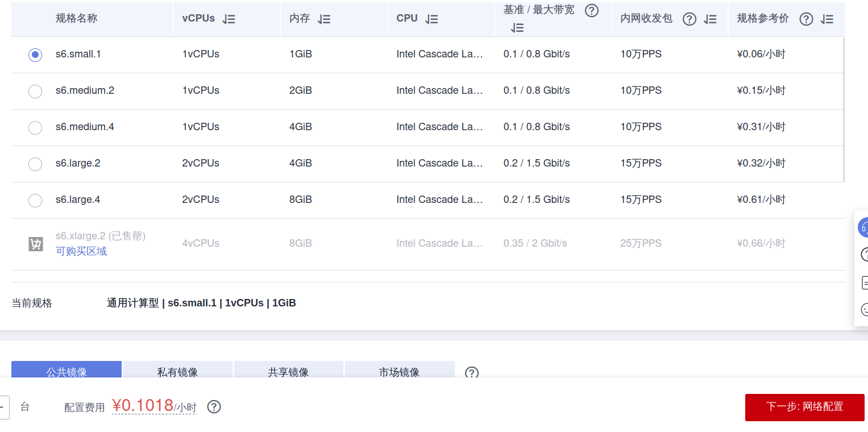Screen dimensions: 868x432
Task: Select the s6.large.2 instance radio button
Action: click(x=35, y=164)
